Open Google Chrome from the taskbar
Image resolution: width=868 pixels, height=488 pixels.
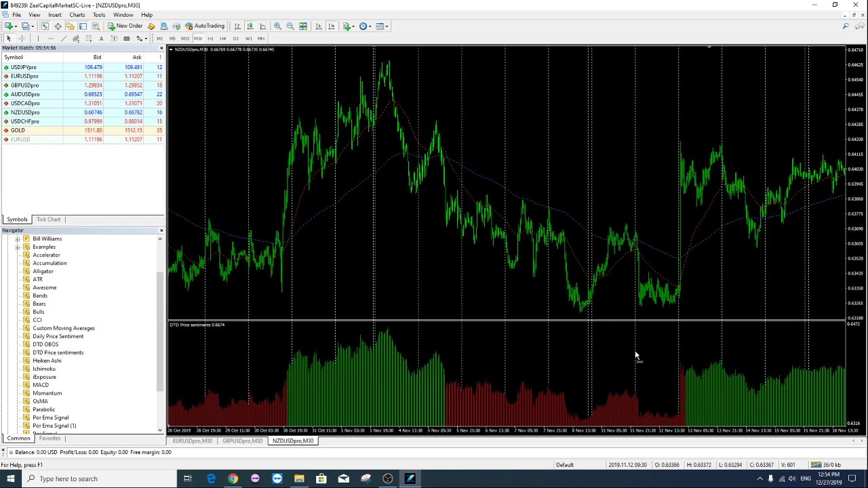[233, 479]
